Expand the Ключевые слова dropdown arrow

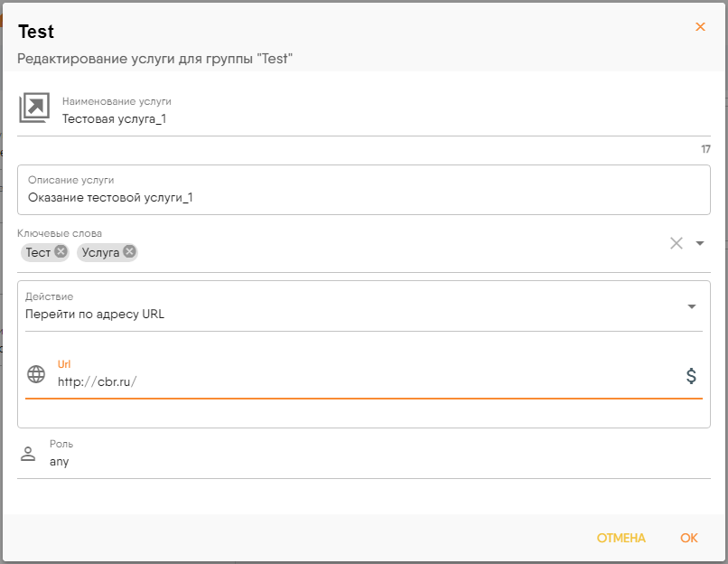pos(700,242)
